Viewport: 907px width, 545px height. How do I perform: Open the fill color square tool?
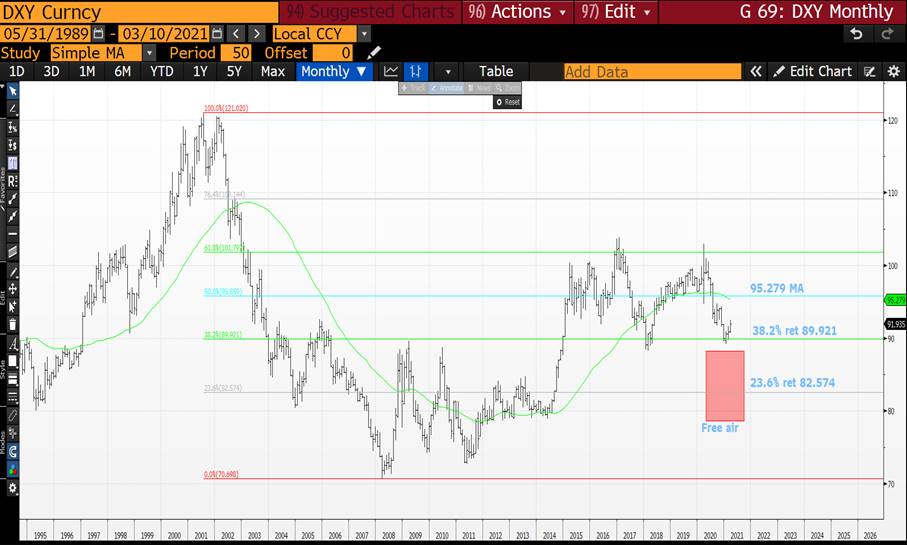tap(12, 362)
